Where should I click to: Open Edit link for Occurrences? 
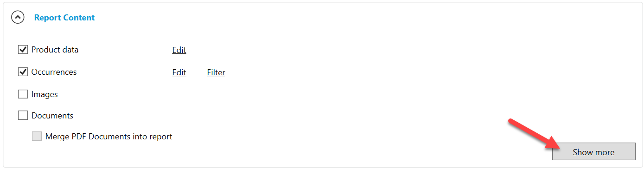[179, 72]
